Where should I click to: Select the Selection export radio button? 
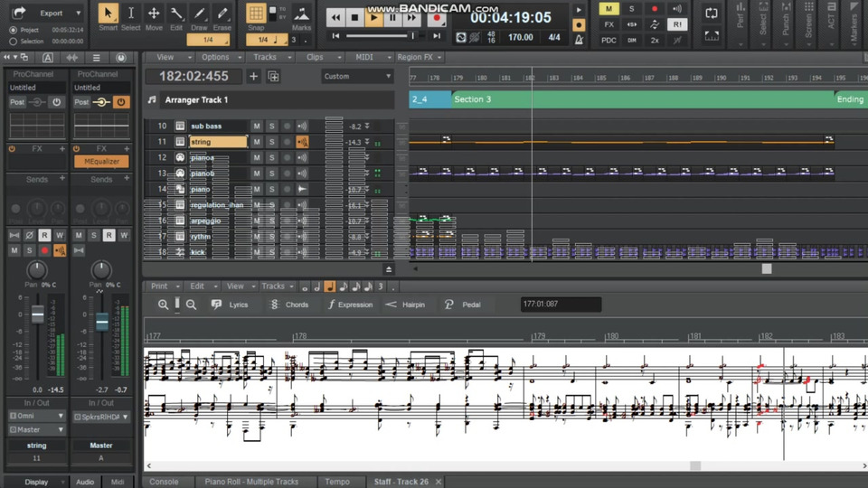point(13,42)
